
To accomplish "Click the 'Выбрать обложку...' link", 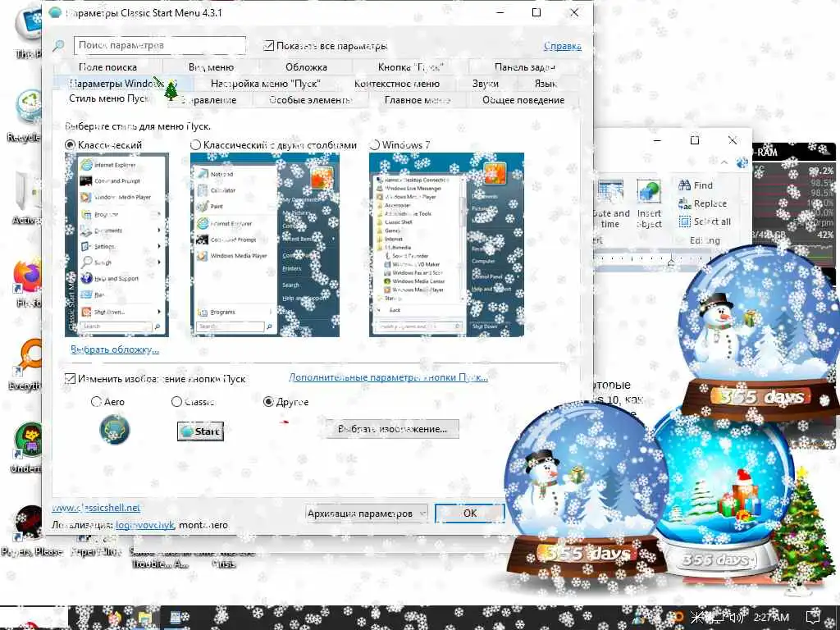I will (115, 349).
